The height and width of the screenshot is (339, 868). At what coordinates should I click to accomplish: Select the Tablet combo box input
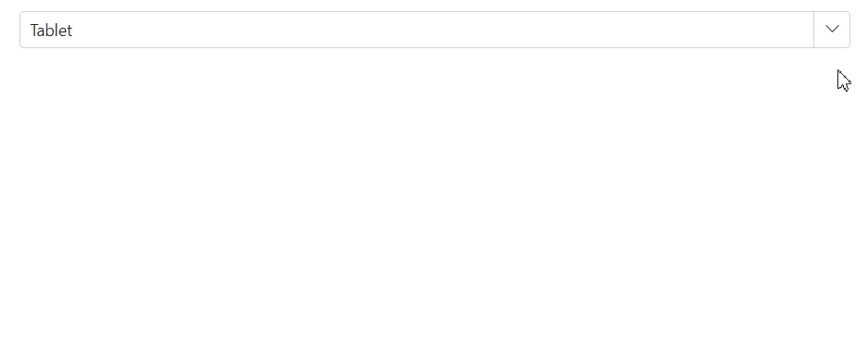tap(417, 30)
